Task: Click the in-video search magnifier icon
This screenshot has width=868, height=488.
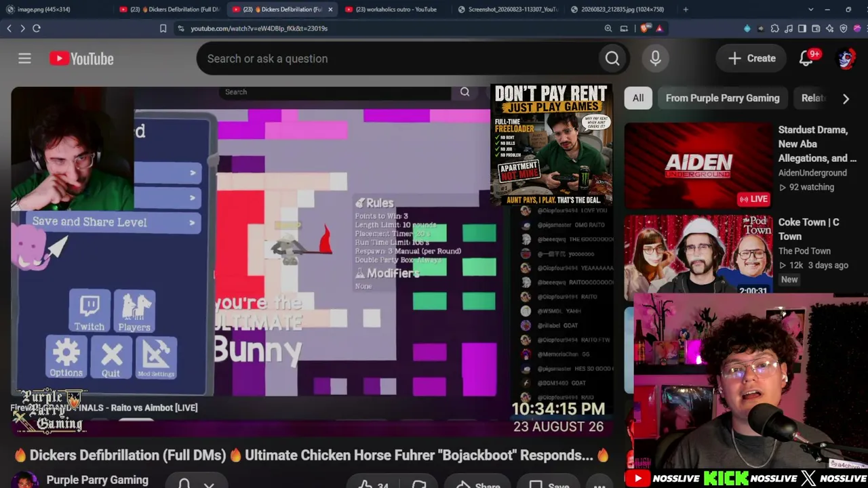Action: point(465,91)
